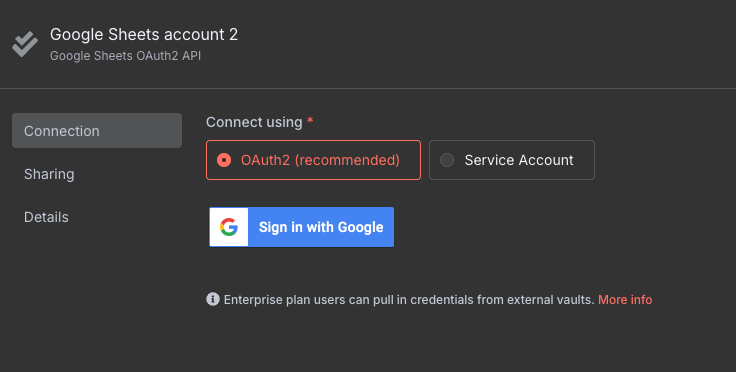
Task: Click the double-checkmark credential icon
Action: coord(25,44)
